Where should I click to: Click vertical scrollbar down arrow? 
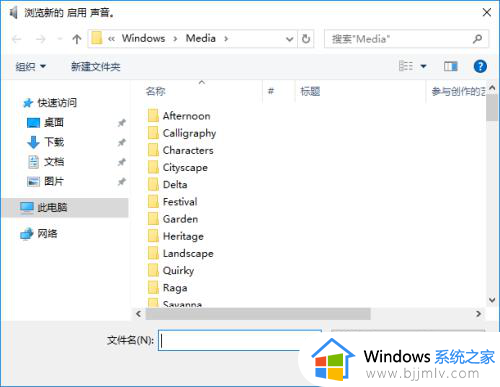point(492,300)
